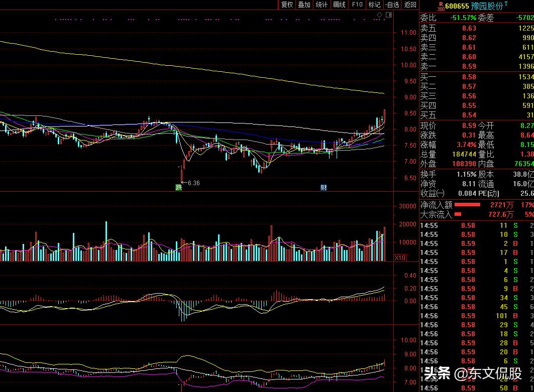Click the 6.36 low price label

[194, 183]
